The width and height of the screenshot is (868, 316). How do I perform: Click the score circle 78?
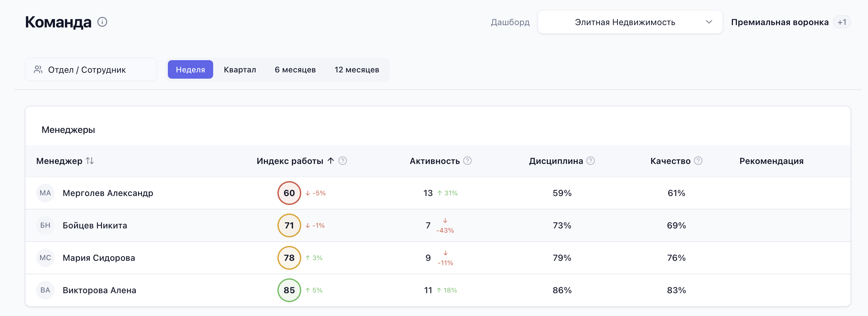(x=289, y=257)
